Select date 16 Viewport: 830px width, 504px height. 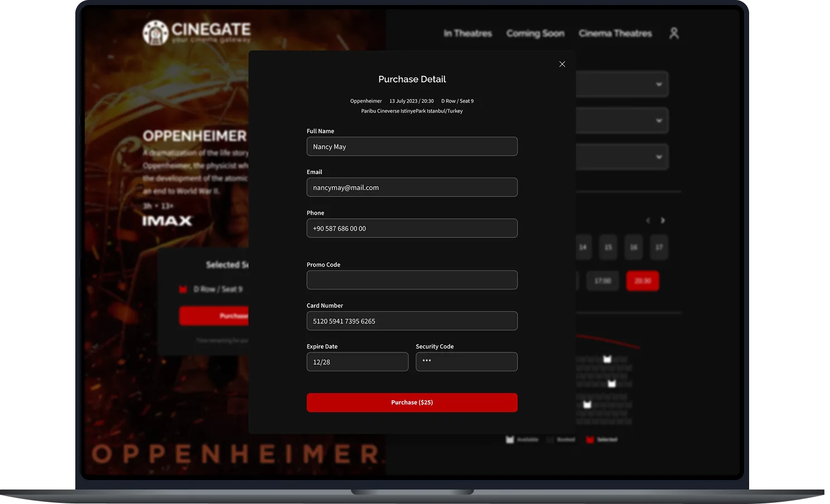[x=634, y=247]
